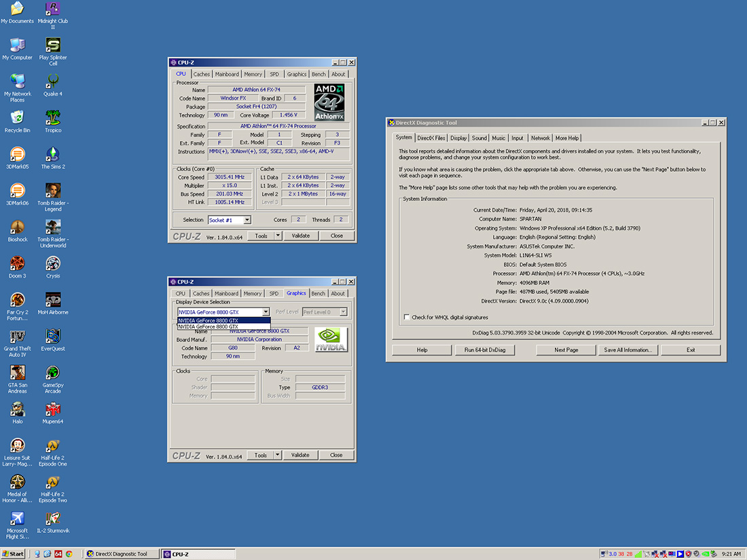The image size is (747, 560).
Task: Go to the More Help tab
Action: 567,138
